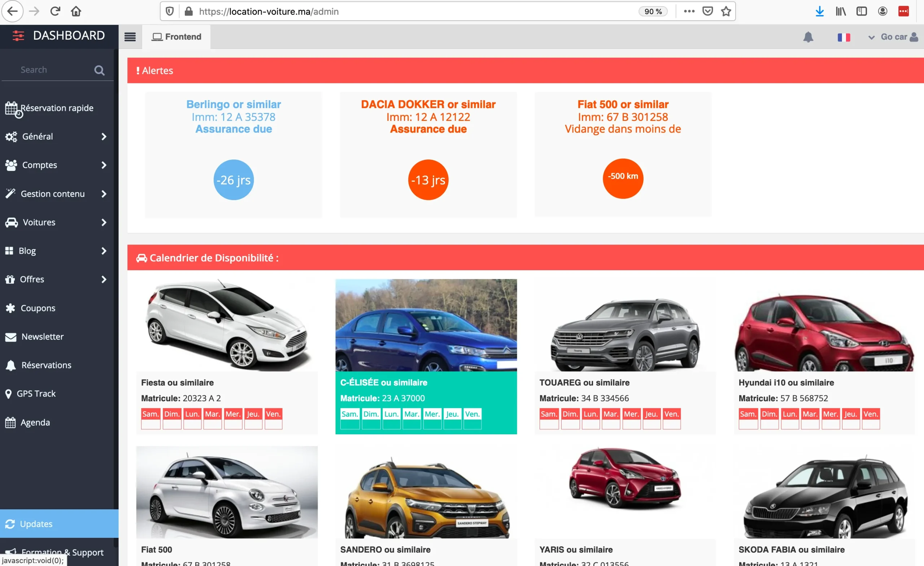The width and height of the screenshot is (924, 566).
Task: Expand the Offres submenu arrow
Action: tap(104, 279)
